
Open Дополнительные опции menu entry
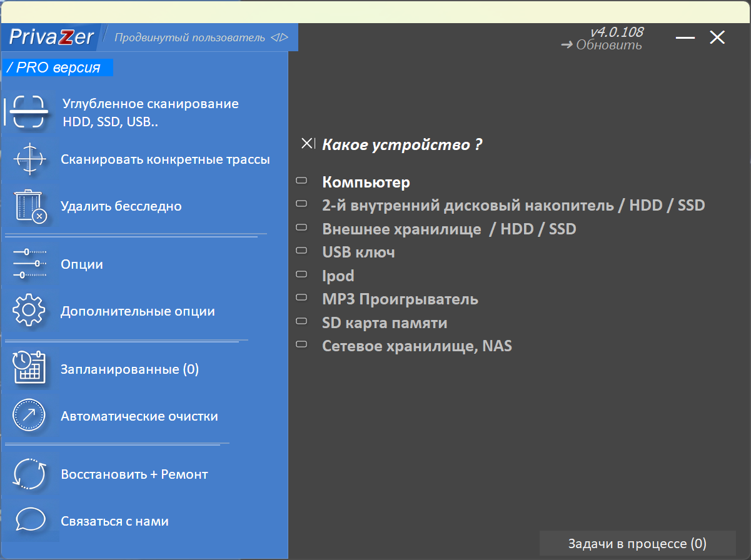pyautogui.click(x=138, y=311)
